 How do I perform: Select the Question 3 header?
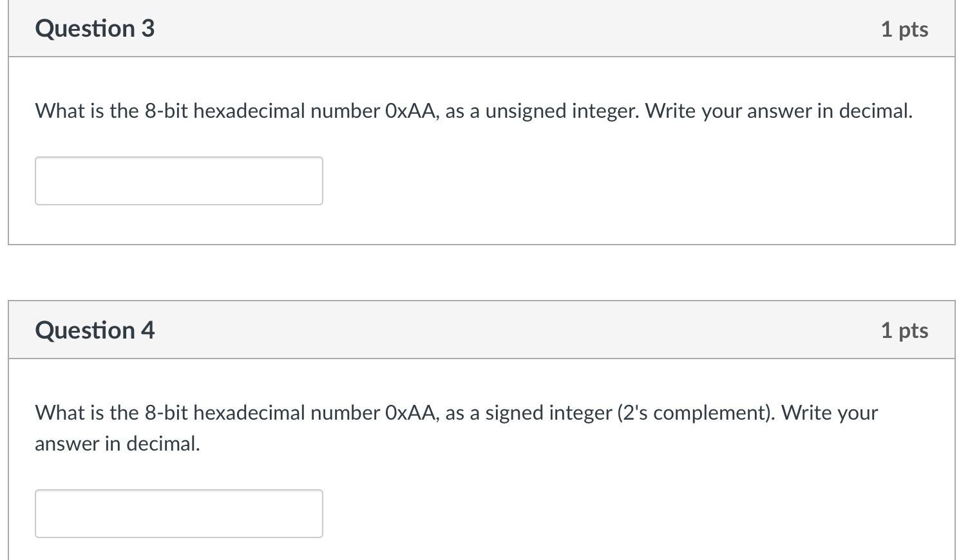95,28
